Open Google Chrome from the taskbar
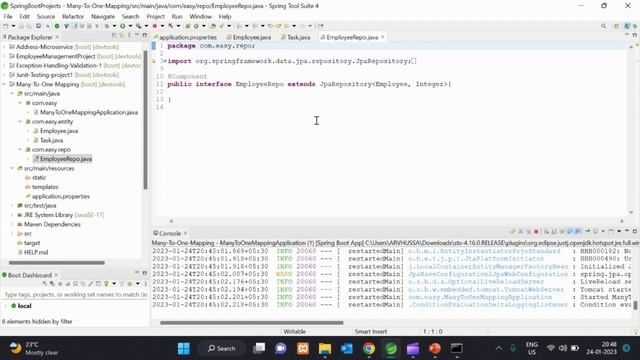The width and height of the screenshot is (640, 360). pyautogui.click(x=369, y=349)
